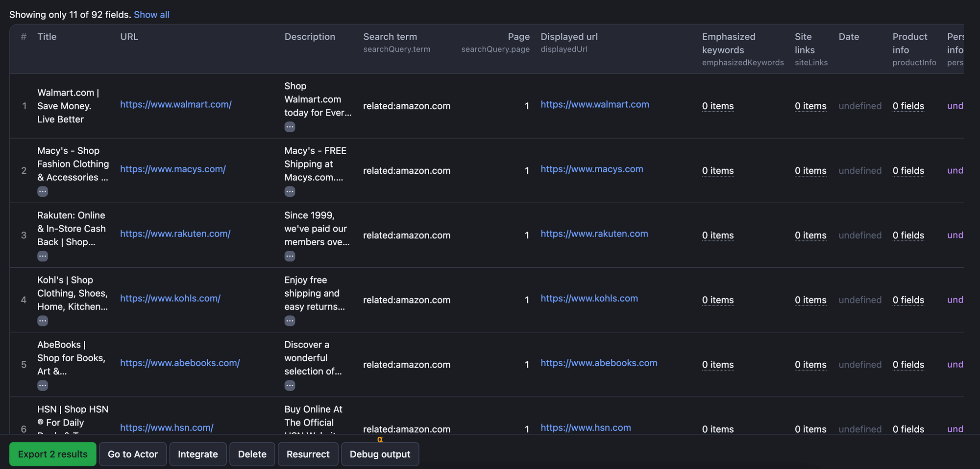Expand the AbeBooks title ellipsis icon

coord(43,385)
